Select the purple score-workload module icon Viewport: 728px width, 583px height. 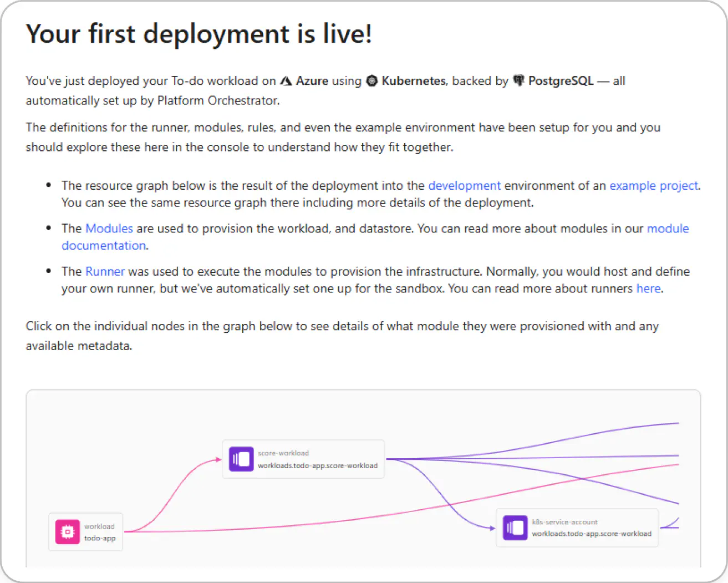click(x=241, y=459)
